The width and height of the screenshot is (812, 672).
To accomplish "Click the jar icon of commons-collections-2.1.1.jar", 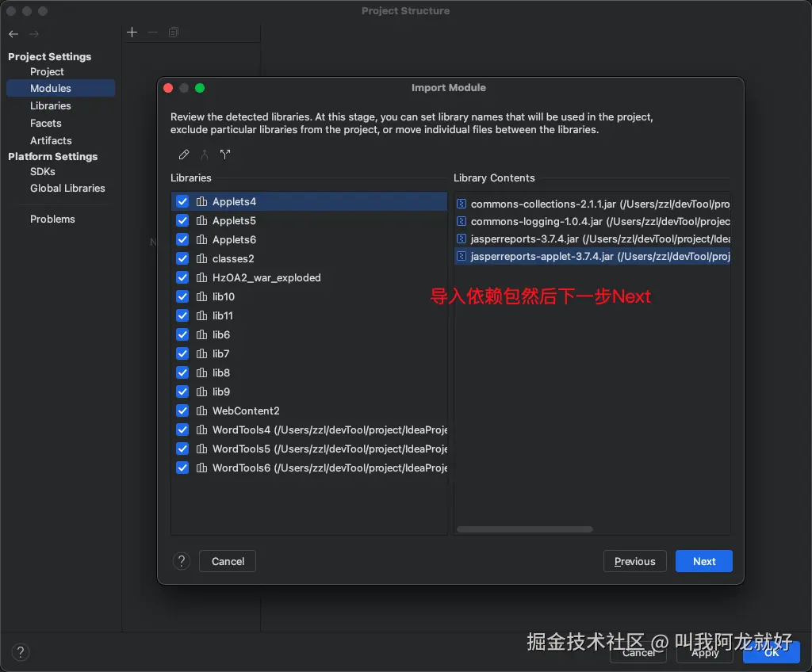I will pos(462,204).
